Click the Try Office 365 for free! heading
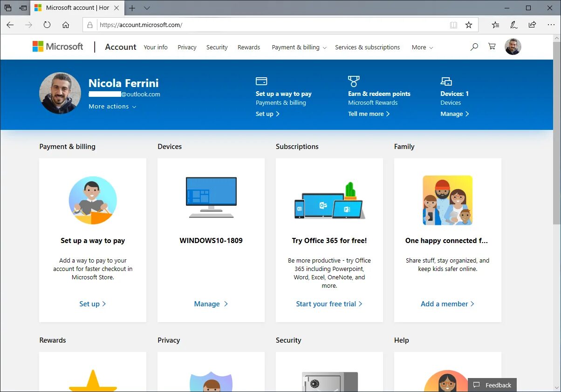This screenshot has width=561, height=392. pyautogui.click(x=329, y=241)
